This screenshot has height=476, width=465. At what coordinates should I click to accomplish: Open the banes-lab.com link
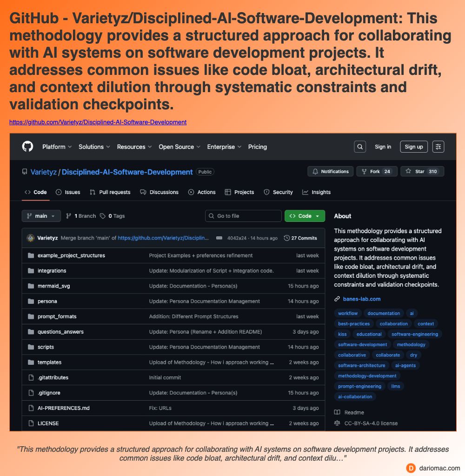point(362,299)
